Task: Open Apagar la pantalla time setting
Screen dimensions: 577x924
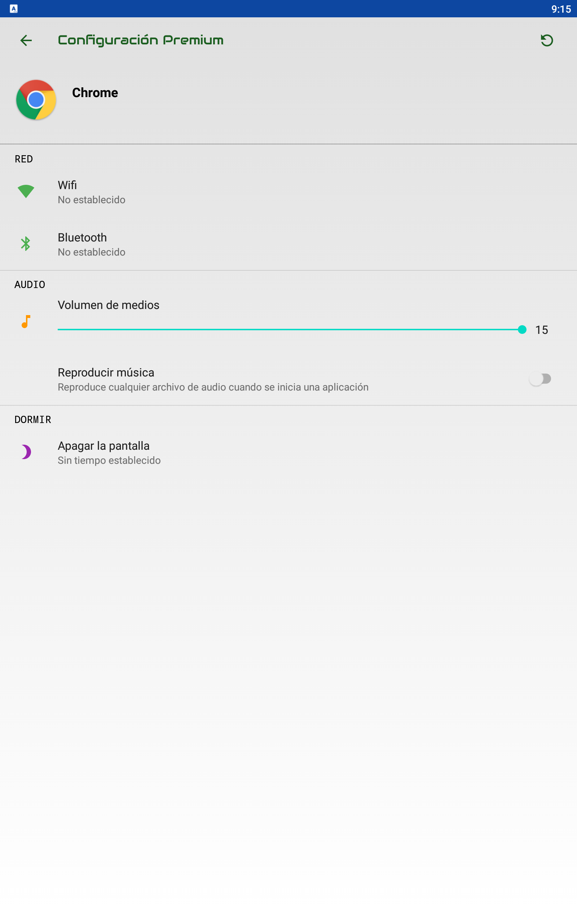Action: coord(288,453)
